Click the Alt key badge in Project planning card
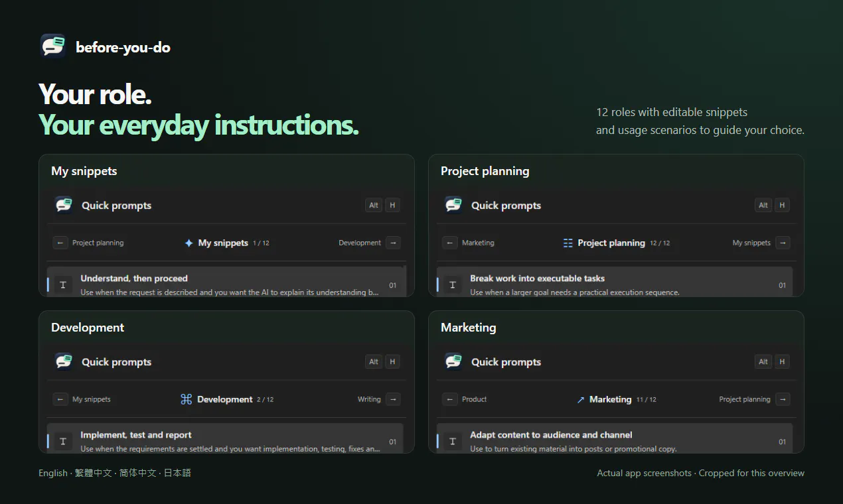The image size is (843, 504). tap(763, 205)
